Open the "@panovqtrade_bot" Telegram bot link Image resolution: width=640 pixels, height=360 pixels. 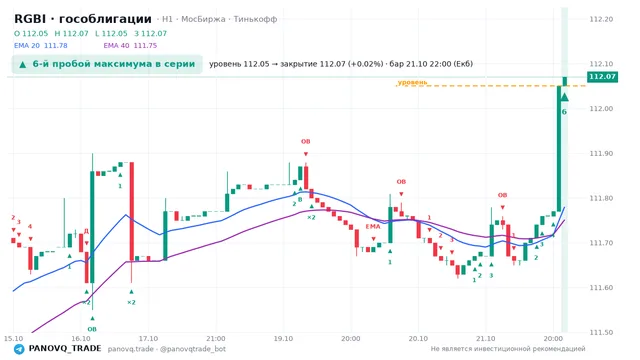pyautogui.click(x=193, y=349)
